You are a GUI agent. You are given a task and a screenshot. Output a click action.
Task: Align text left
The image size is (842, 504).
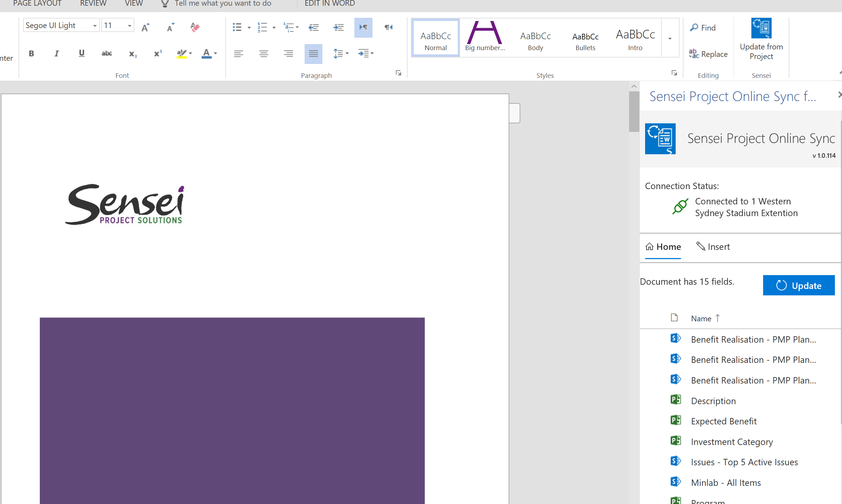pos(238,54)
